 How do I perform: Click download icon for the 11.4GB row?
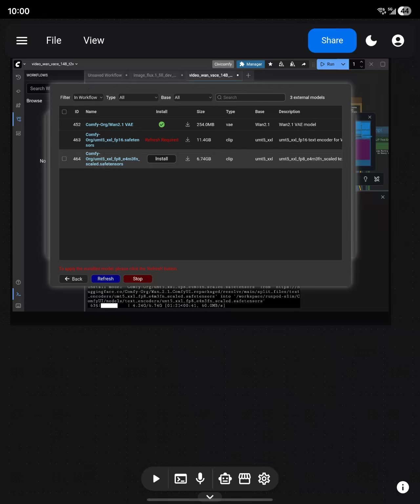click(188, 140)
